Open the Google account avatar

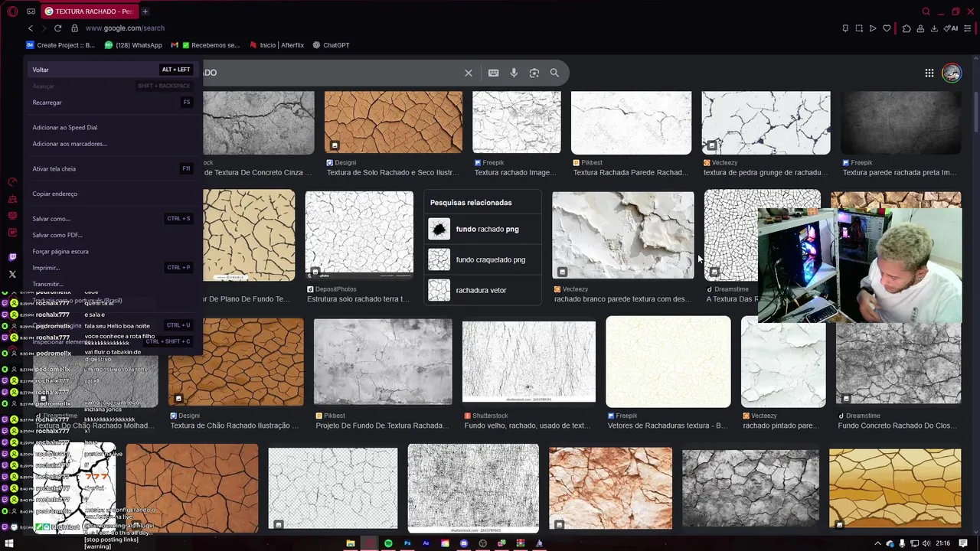(952, 73)
